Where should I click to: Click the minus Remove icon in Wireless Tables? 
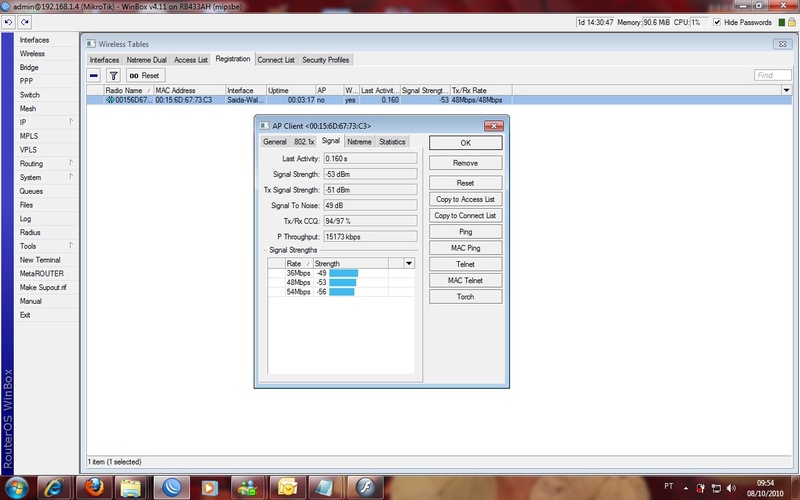tap(93, 76)
